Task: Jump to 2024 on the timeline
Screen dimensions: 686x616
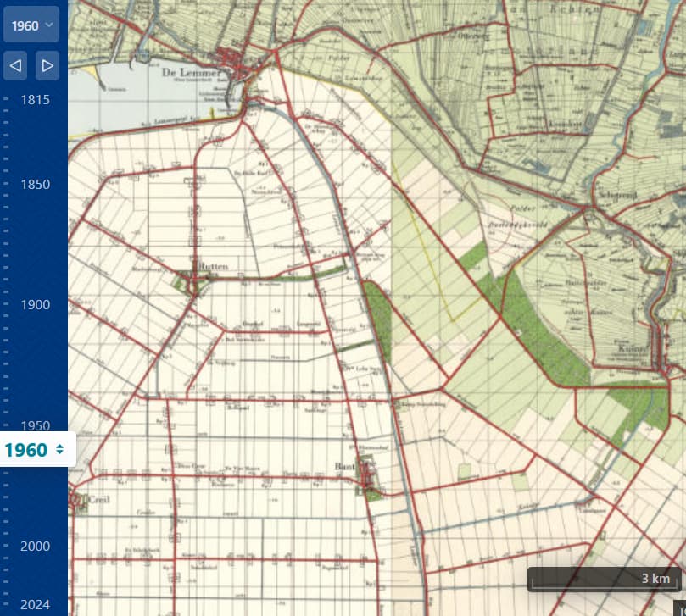Action: (36, 605)
